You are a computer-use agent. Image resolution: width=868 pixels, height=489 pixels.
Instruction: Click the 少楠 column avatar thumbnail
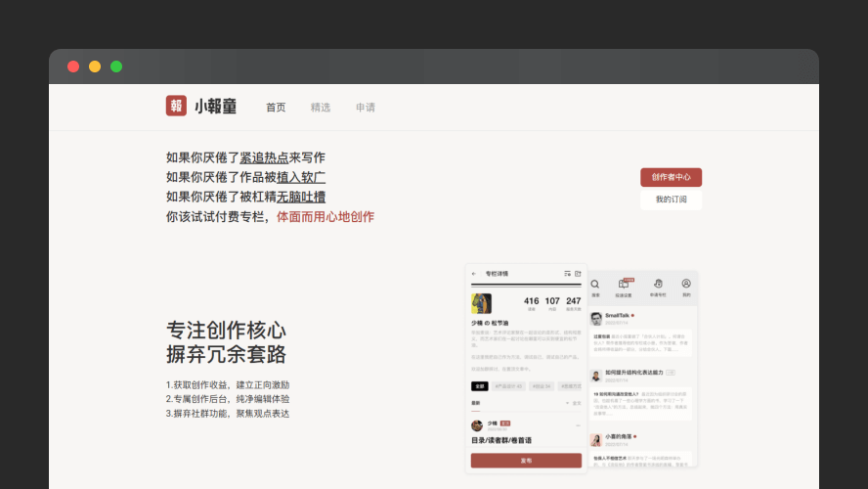click(481, 303)
